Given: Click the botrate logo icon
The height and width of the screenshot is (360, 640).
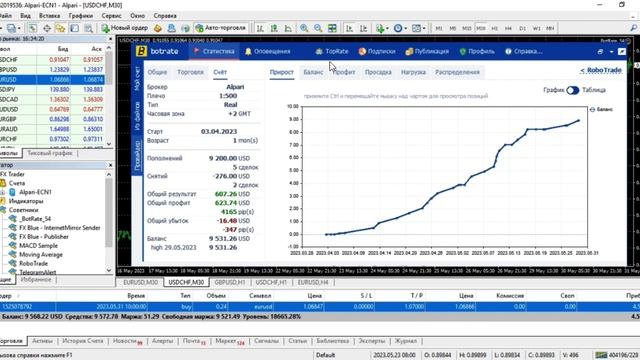Looking at the screenshot, I should tap(141, 51).
